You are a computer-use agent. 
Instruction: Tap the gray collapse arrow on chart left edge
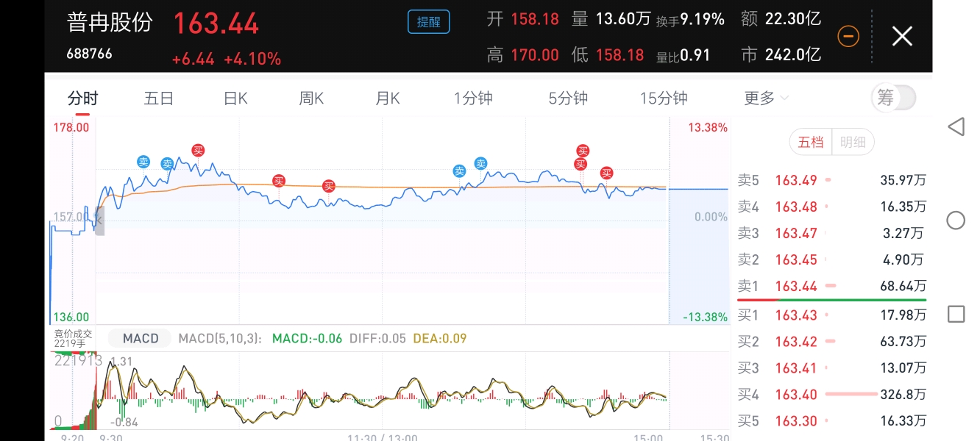[100, 220]
